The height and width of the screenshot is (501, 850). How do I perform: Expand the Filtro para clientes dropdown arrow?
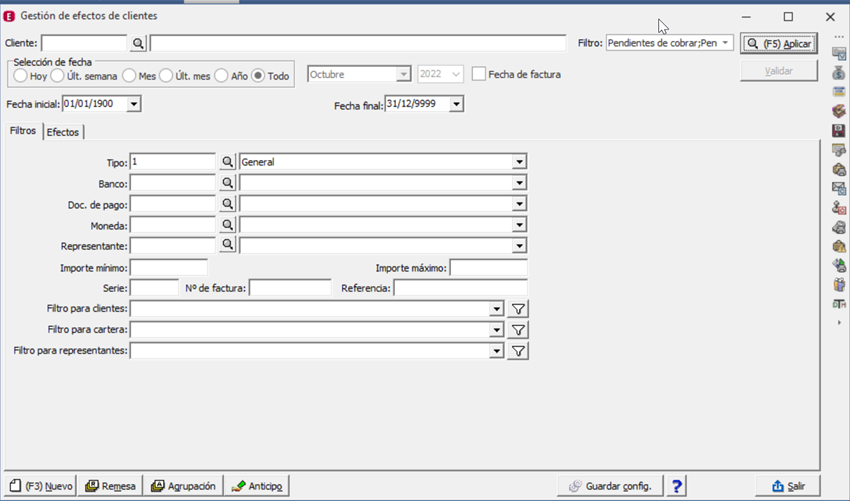click(x=497, y=309)
